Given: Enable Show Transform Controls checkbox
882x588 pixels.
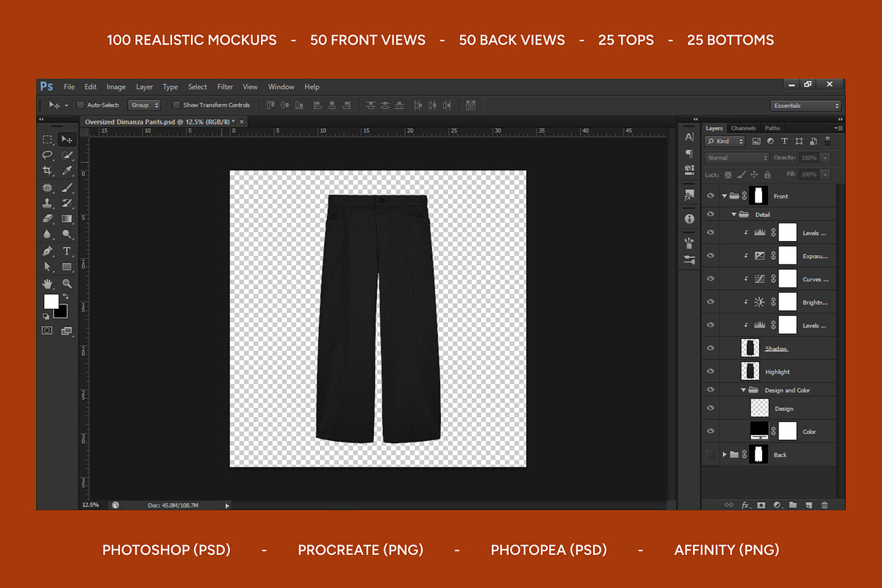Looking at the screenshot, I should click(176, 105).
